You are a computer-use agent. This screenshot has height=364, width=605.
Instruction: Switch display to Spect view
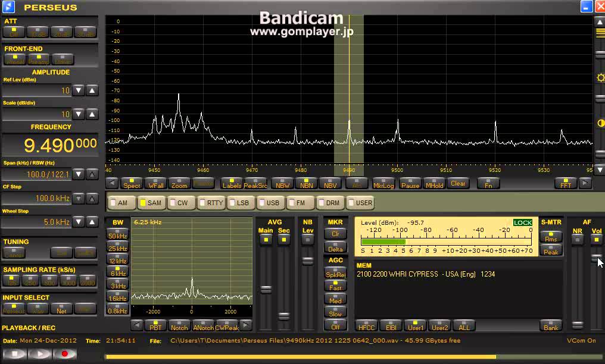(x=132, y=183)
